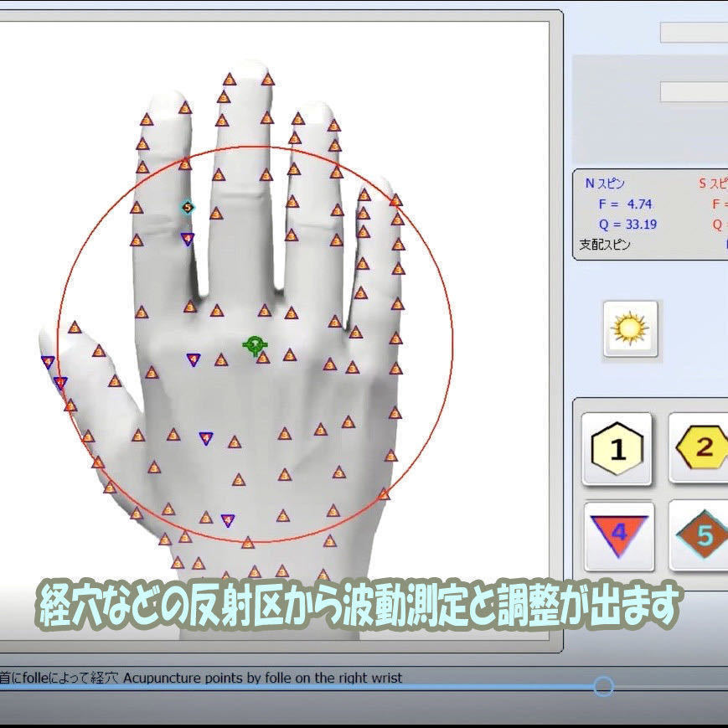Click the video progress bar handle

click(603, 686)
